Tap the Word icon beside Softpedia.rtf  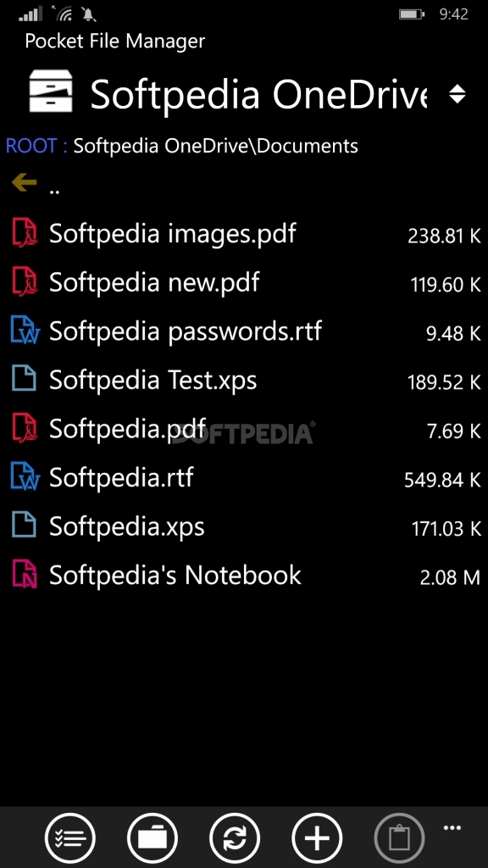pos(25,477)
